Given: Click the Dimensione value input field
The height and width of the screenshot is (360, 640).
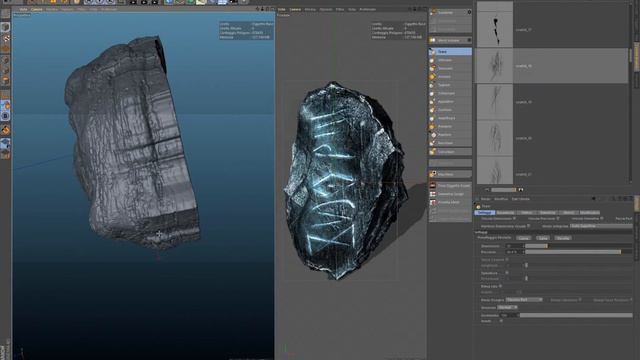Looking at the screenshot, I should pyautogui.click(x=514, y=246).
